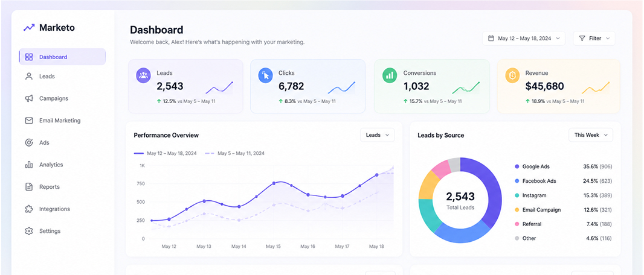Click the Conversions card sparkline chart
The width and height of the screenshot is (644, 275).
click(466, 87)
